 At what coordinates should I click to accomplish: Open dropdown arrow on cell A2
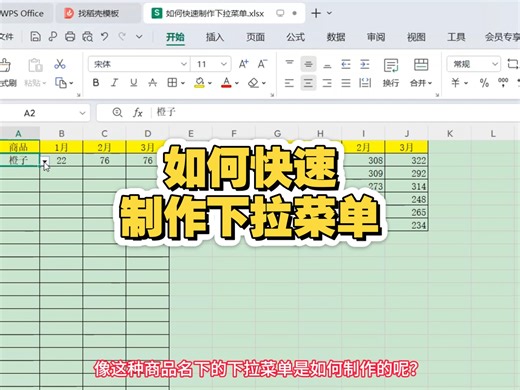44,161
